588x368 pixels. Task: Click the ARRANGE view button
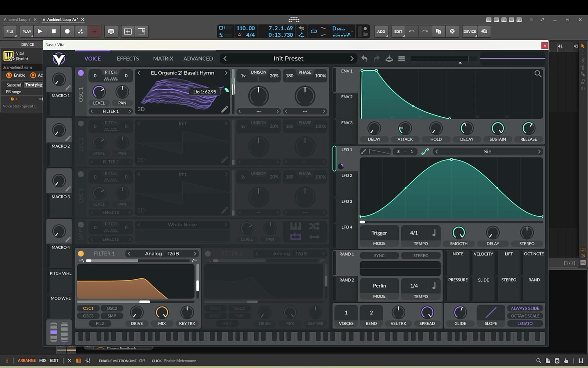(x=27, y=361)
